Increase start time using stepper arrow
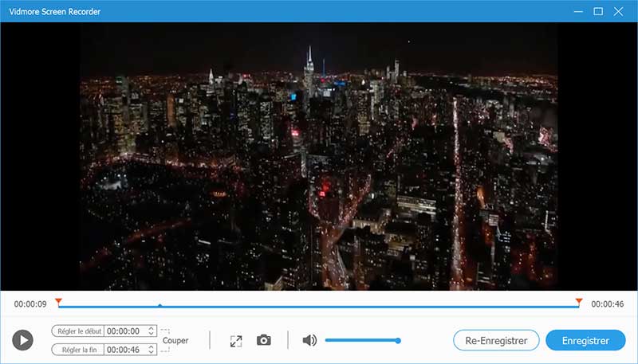Image resolution: width=638 pixels, height=364 pixels. (x=152, y=328)
